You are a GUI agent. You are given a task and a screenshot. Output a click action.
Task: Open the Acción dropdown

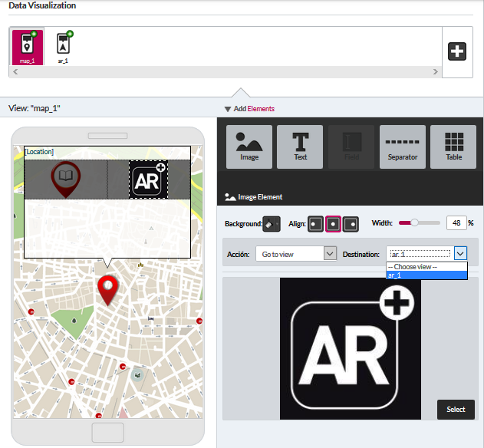pyautogui.click(x=296, y=254)
